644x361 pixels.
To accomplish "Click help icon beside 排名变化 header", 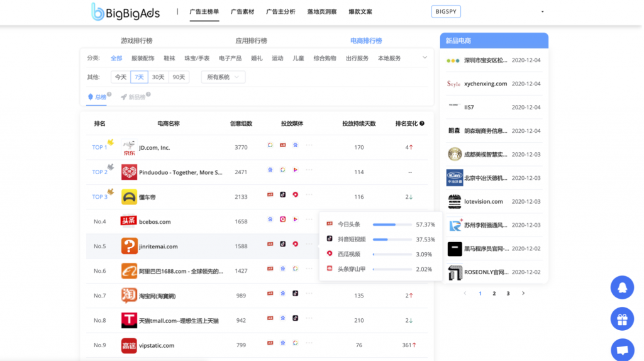I will point(422,123).
